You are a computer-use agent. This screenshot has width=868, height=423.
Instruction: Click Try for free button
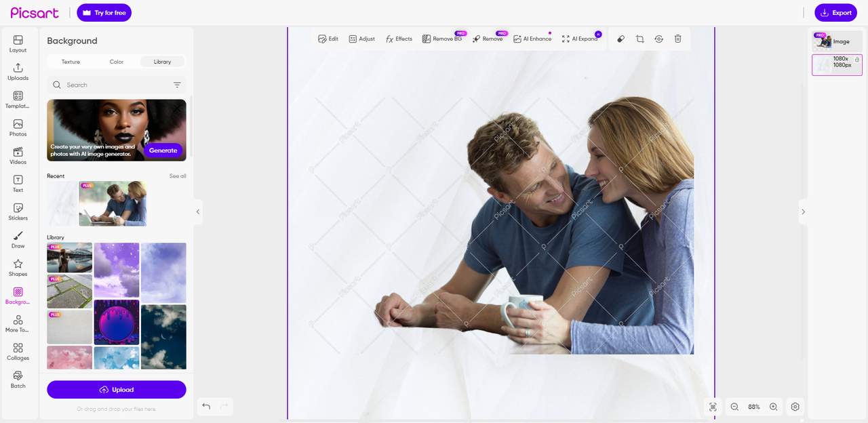pos(104,13)
